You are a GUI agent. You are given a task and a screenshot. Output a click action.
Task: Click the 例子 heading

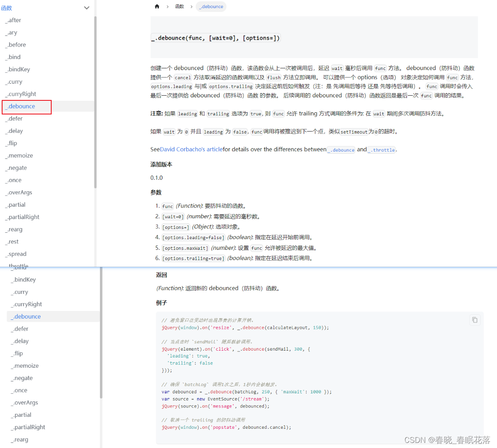tap(162, 303)
